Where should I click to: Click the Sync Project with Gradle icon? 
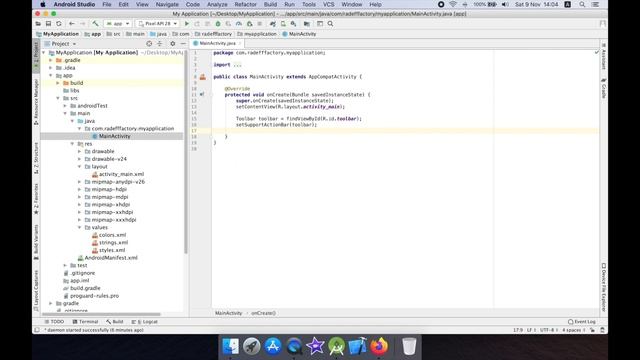click(x=273, y=24)
